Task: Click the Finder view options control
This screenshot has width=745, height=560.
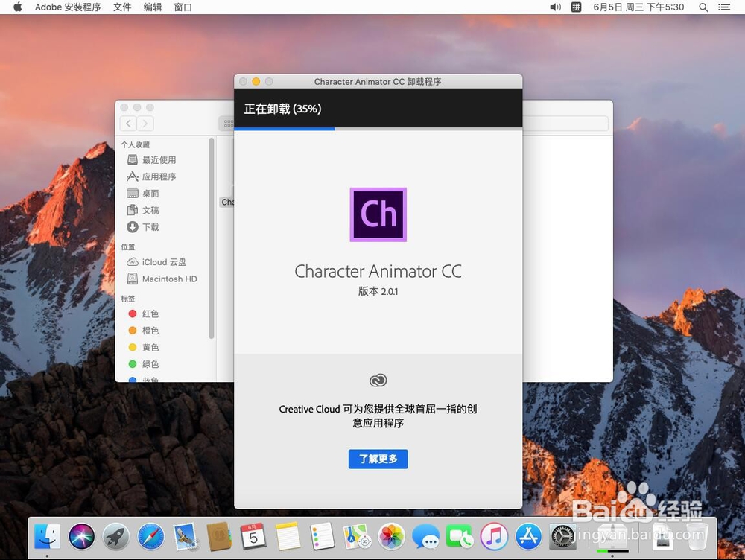Action: (x=227, y=124)
